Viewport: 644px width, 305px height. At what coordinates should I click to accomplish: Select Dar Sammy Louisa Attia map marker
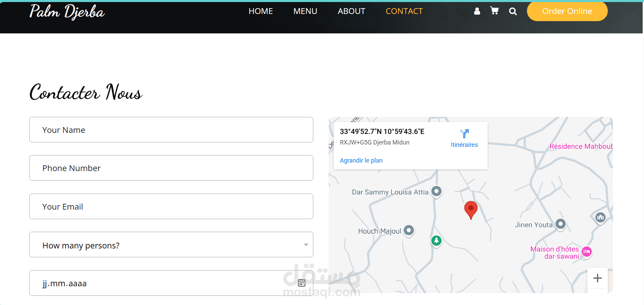coord(437,192)
